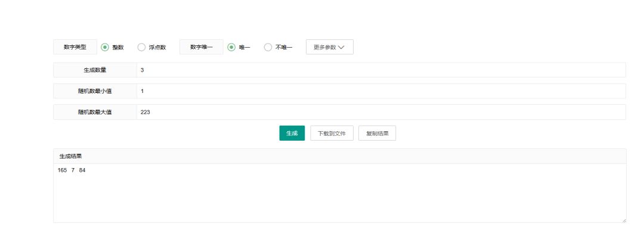
Task: Click the 复制结果 button
Action: [x=377, y=133]
